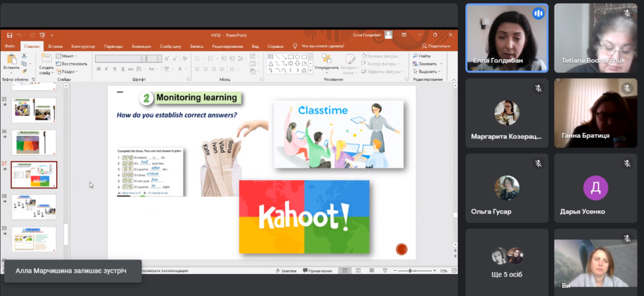Image resolution: width=644 pixels, height=296 pixels.
Task: Switch to the Анимация tab
Action: pyautogui.click(x=141, y=46)
